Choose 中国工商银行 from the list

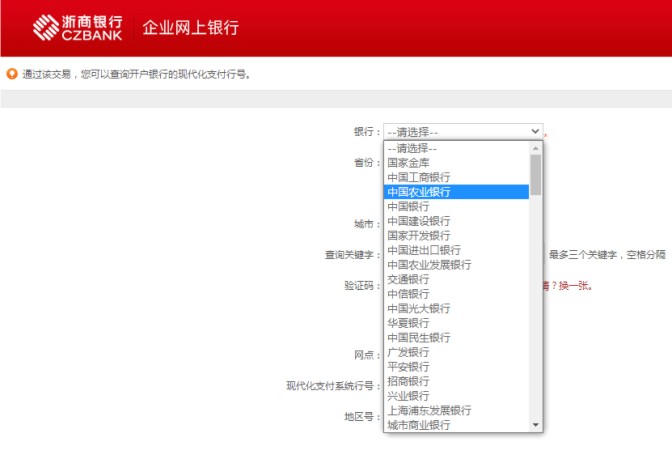click(456, 177)
